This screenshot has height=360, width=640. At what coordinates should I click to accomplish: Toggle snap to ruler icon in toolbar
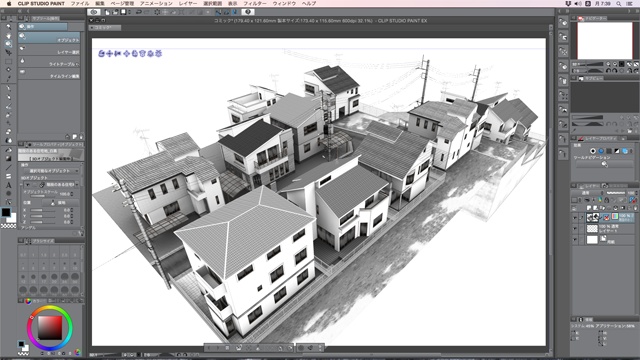click(x=219, y=12)
